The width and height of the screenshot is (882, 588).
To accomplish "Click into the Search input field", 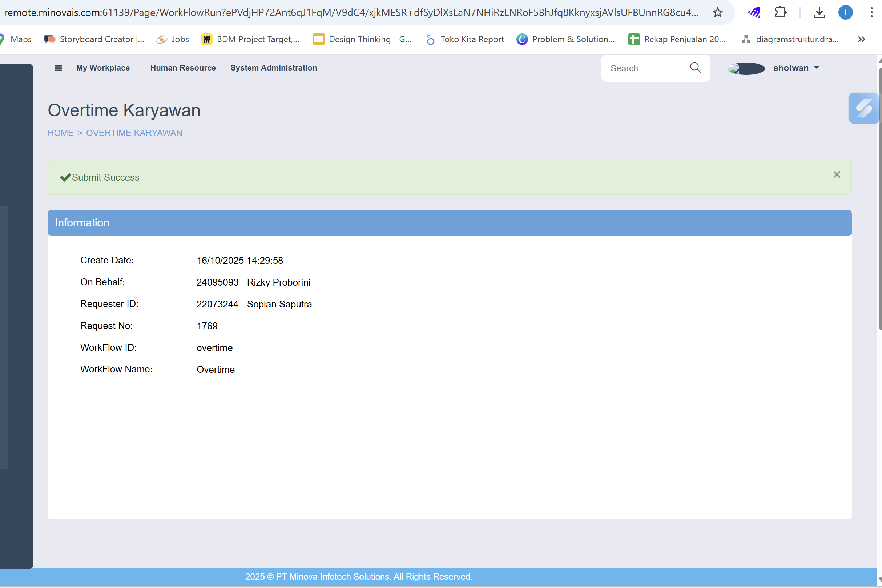I will click(646, 68).
